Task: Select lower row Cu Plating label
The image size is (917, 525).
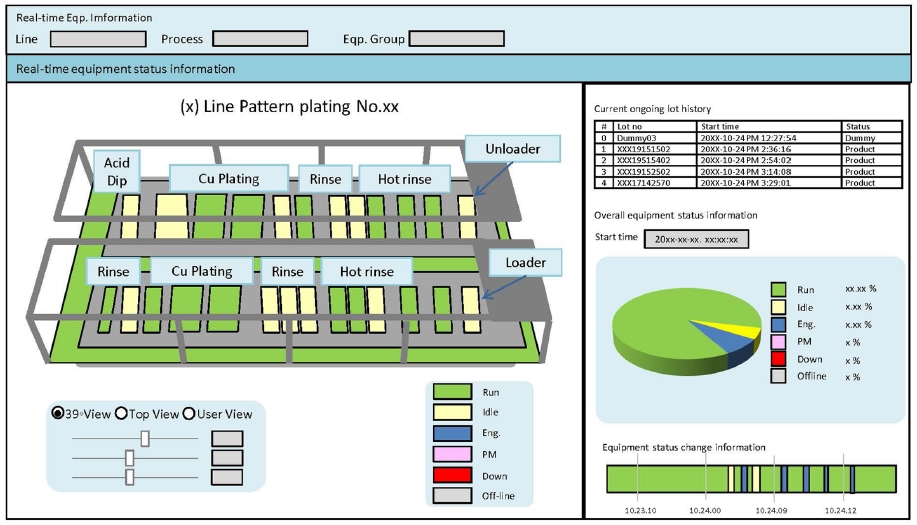Action: coord(201,271)
